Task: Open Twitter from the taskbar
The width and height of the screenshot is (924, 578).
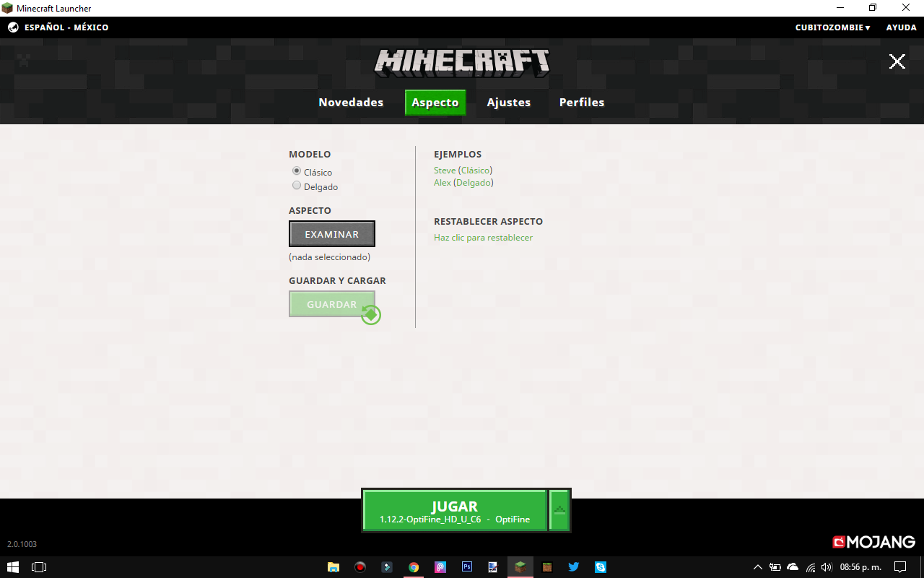Action: pos(574,567)
